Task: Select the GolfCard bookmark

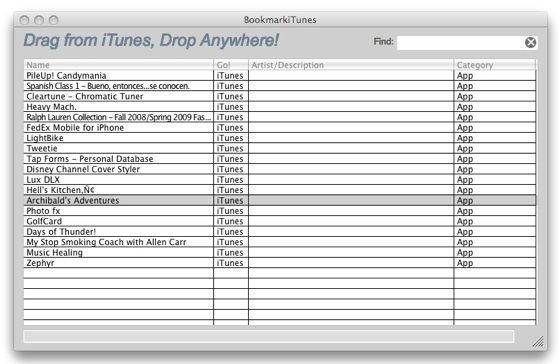Action: pos(280,221)
